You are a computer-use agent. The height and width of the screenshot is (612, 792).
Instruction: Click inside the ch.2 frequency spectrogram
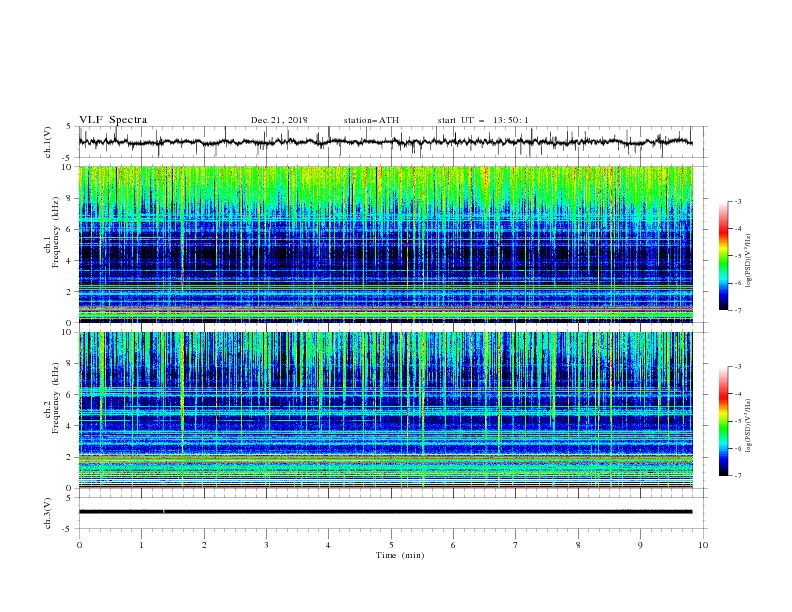pos(385,410)
